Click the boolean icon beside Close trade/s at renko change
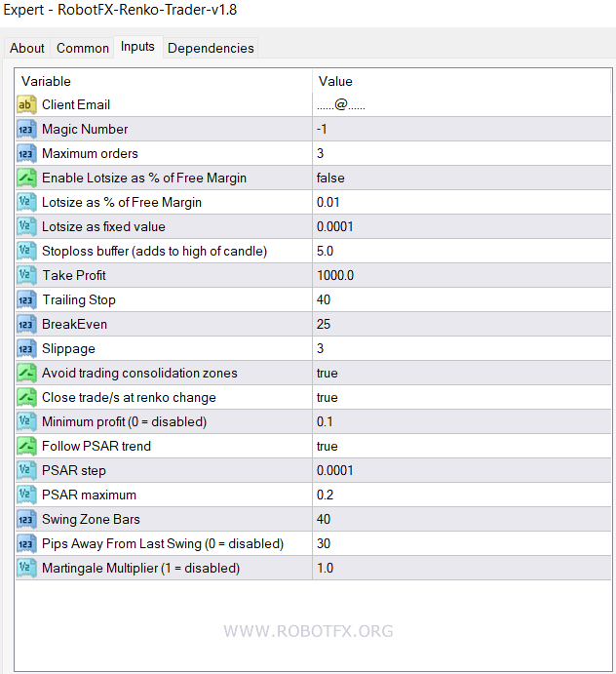Screen dimensions: 616x674 pyautogui.click(x=26, y=397)
